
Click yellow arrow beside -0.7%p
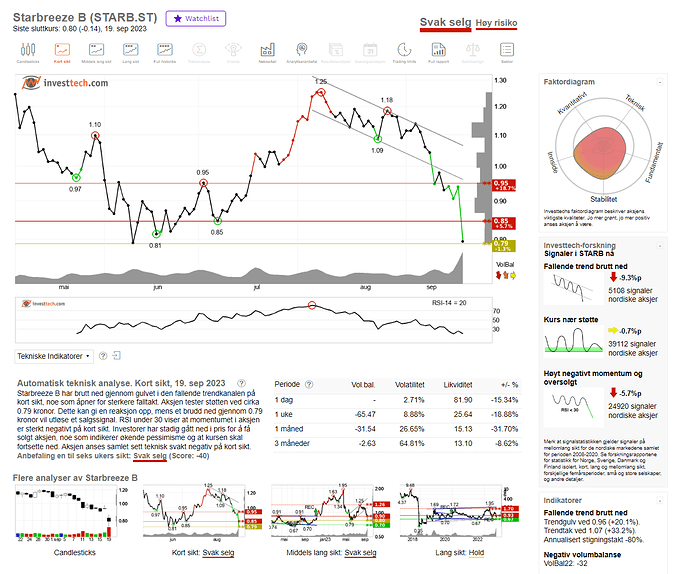tap(613, 331)
